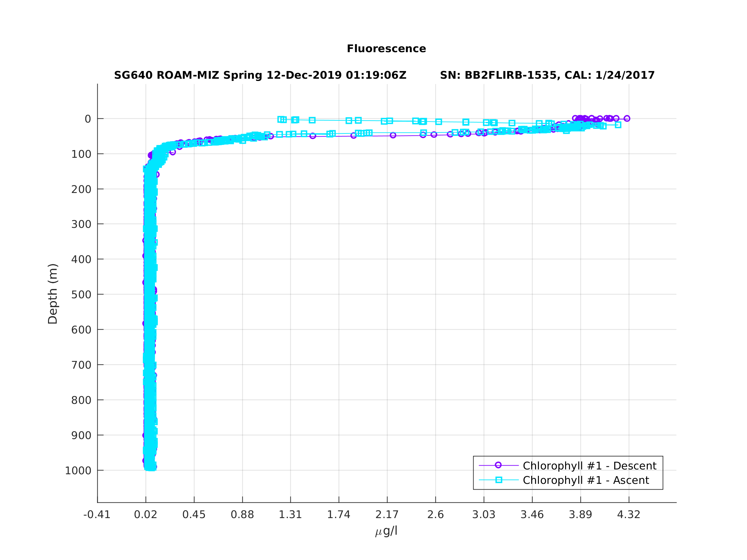The width and height of the screenshot is (747, 560).
Task: Click the 'SN: BB2FLIRB-1535, CAL: 1/24/2017' text
Action: [547, 75]
